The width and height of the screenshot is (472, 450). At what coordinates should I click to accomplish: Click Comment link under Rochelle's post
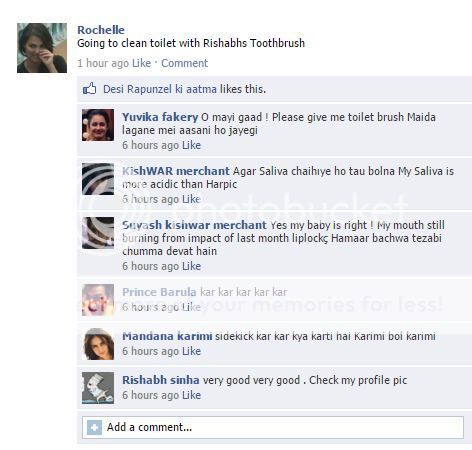[184, 63]
